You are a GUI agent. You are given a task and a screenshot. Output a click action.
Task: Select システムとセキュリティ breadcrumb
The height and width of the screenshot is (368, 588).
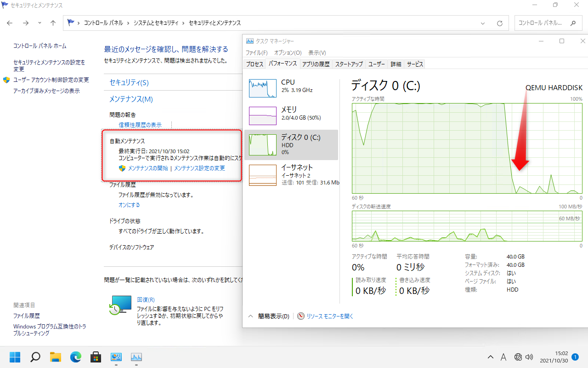(x=157, y=23)
